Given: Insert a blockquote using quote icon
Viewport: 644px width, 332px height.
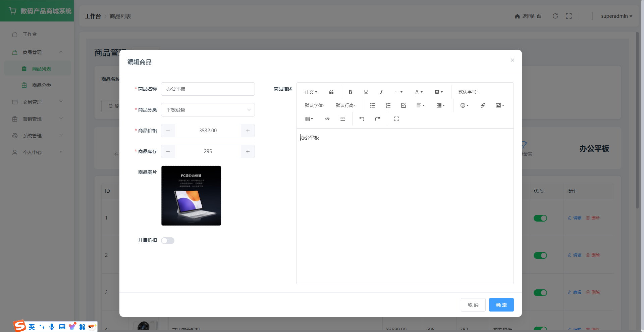Looking at the screenshot, I should click(331, 92).
